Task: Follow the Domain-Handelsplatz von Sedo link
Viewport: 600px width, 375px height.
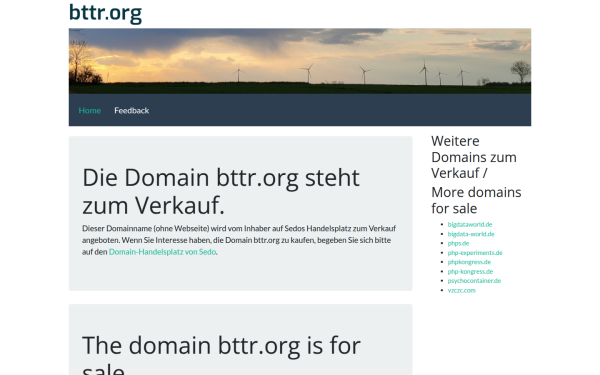Action: tap(162, 252)
